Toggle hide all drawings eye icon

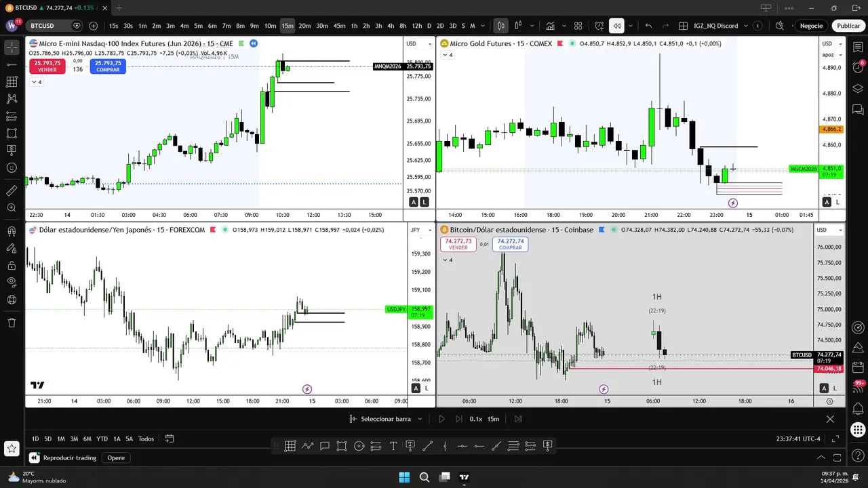click(12, 282)
